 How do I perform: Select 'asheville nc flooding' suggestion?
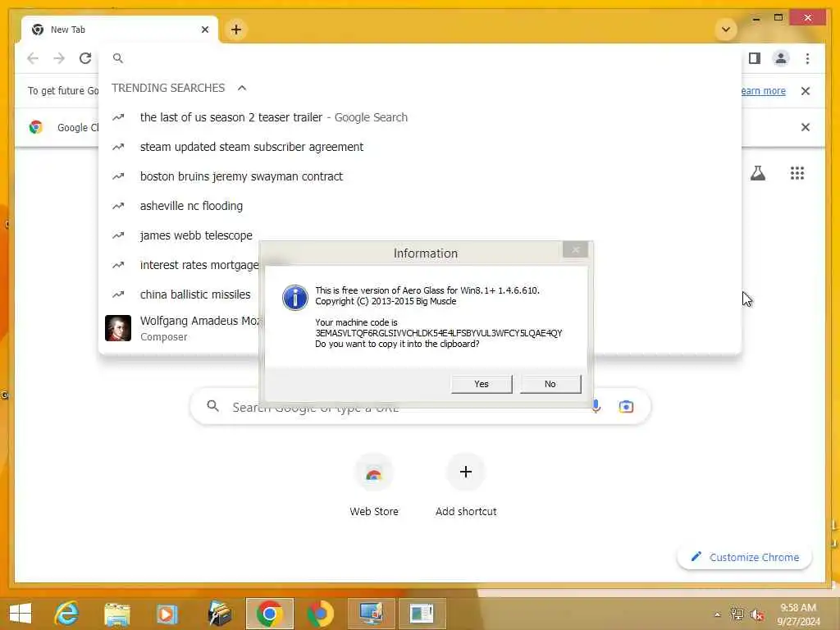[x=420, y=206]
